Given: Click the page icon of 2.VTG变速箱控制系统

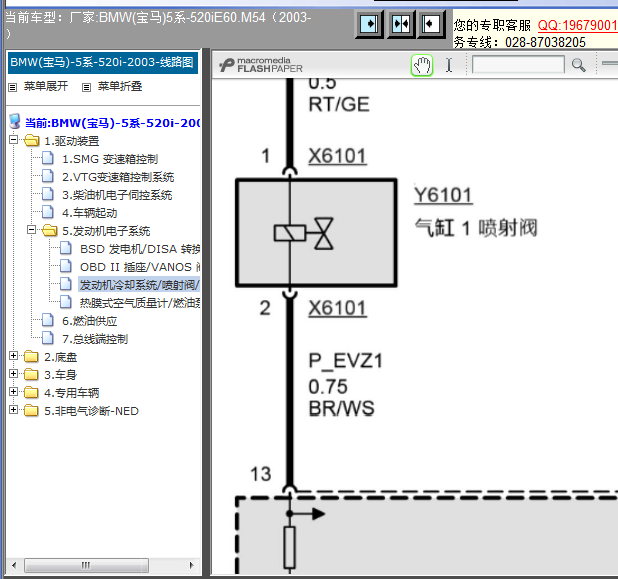Looking at the screenshot, I should [48, 176].
